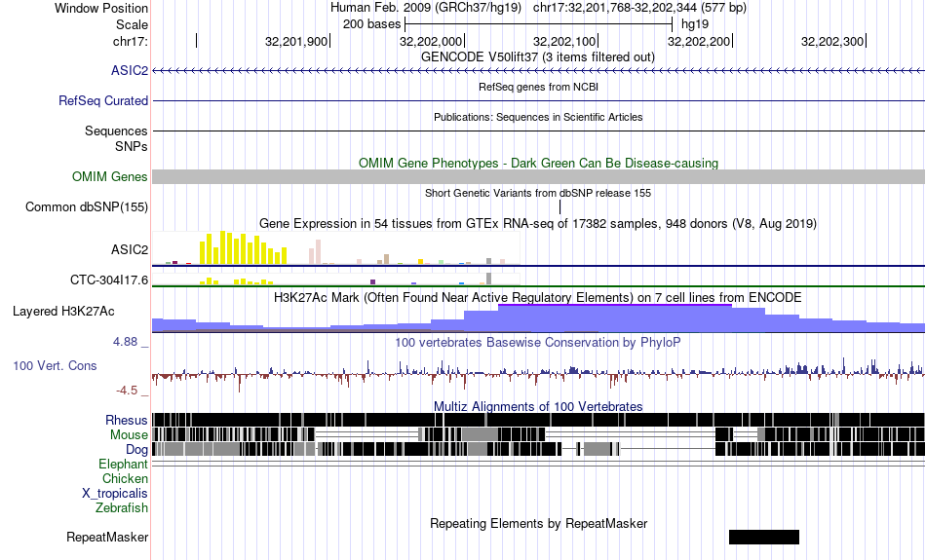Click the 32,202,000 ruler position
This screenshot has width=926, height=560.
coord(431,41)
